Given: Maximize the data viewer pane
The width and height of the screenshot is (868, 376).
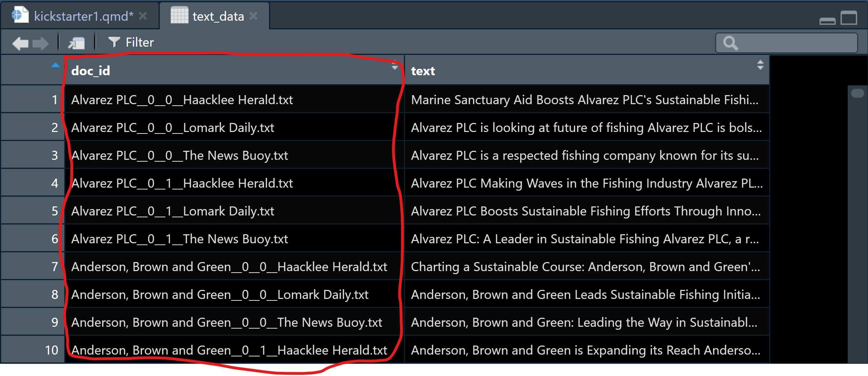Looking at the screenshot, I should (x=849, y=18).
